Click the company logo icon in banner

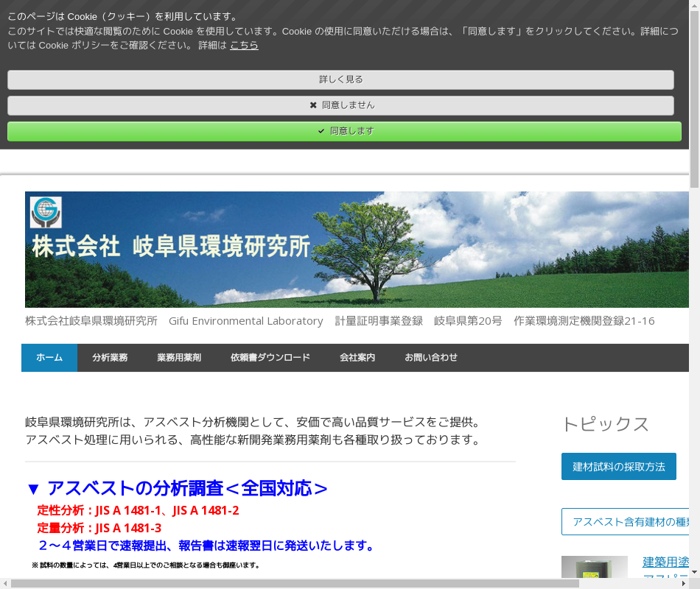[x=46, y=212]
